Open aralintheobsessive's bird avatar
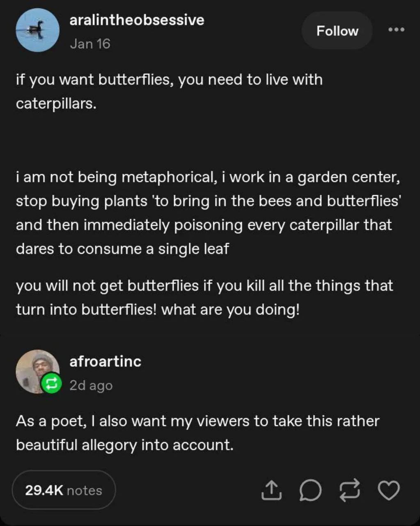This screenshot has width=420, height=526. [x=37, y=30]
